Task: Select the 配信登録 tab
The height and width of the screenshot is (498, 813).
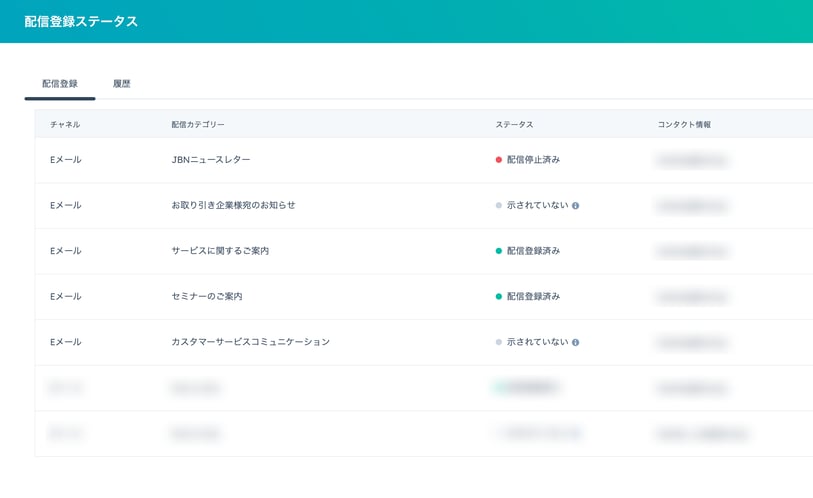Action: (60, 84)
